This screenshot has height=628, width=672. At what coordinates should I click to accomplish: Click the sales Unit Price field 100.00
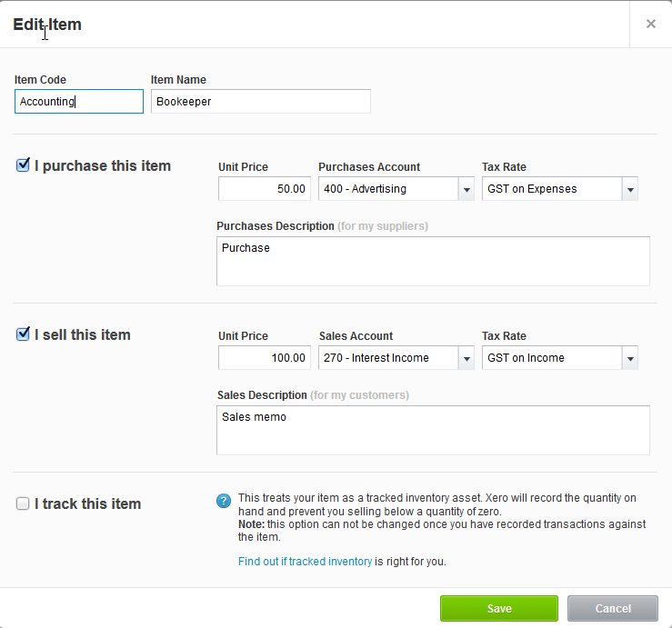tap(265, 358)
